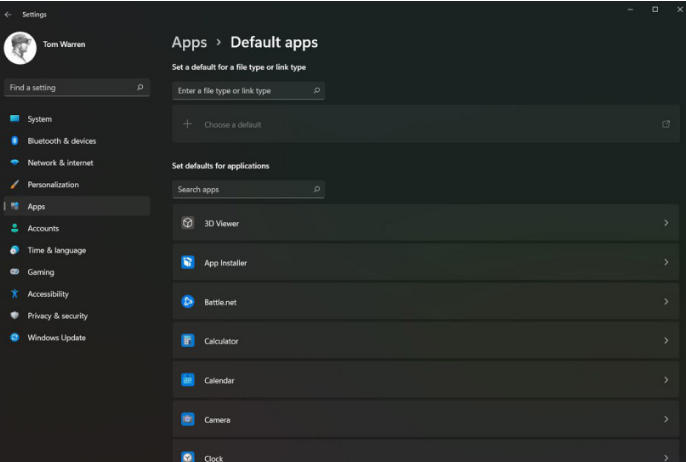Screen dimensions: 686x462
Task: Open the System settings section
Action: pos(40,119)
